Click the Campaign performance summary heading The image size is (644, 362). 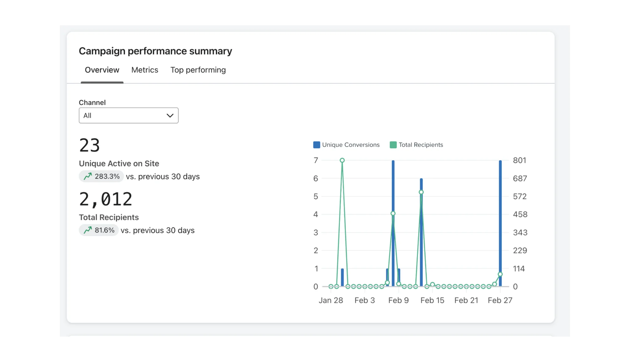pyautogui.click(x=155, y=51)
